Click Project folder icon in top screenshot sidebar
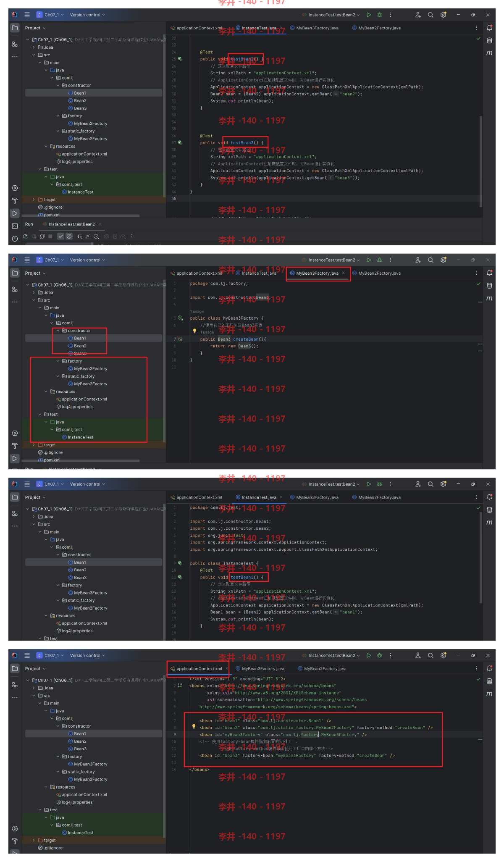This screenshot has height=862, width=504. click(x=15, y=28)
